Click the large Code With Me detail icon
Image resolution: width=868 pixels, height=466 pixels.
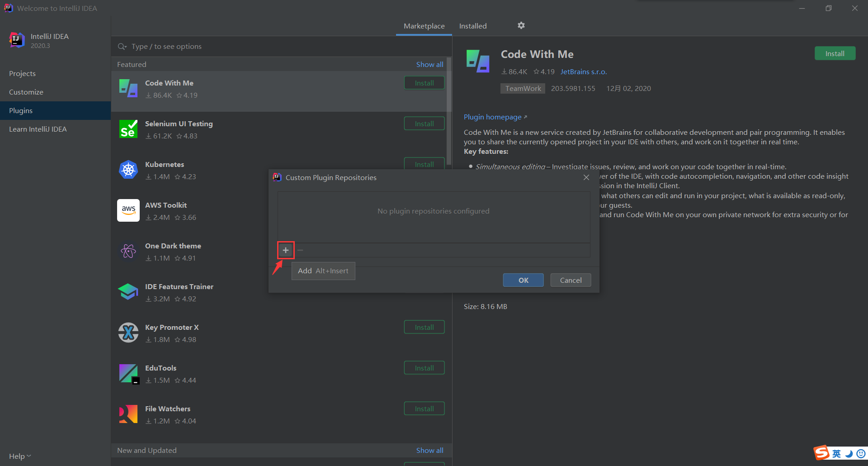coord(478,61)
